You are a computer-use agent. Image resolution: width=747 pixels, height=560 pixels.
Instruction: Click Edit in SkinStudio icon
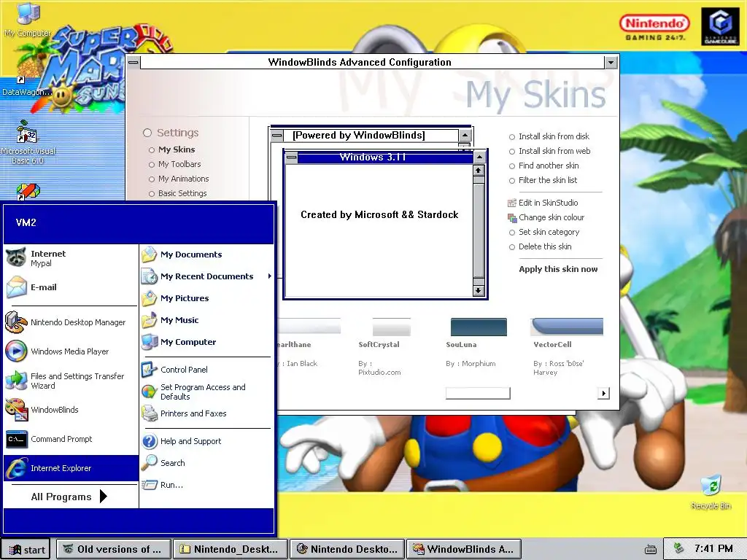click(512, 203)
